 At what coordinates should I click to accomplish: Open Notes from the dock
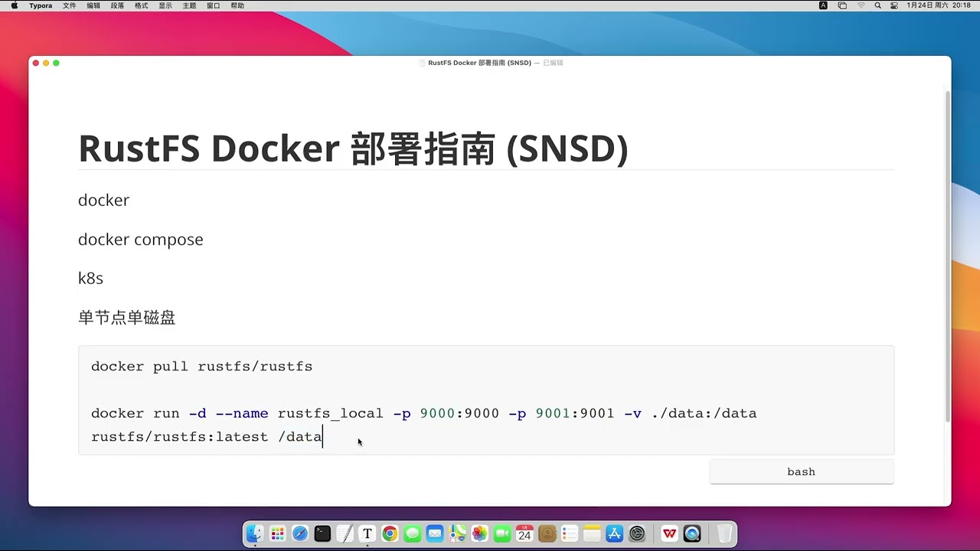click(592, 533)
